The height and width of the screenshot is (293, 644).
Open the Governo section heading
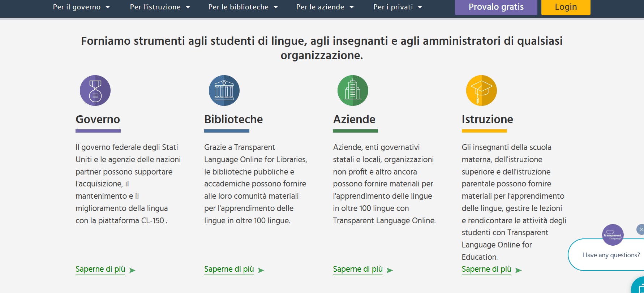[98, 119]
